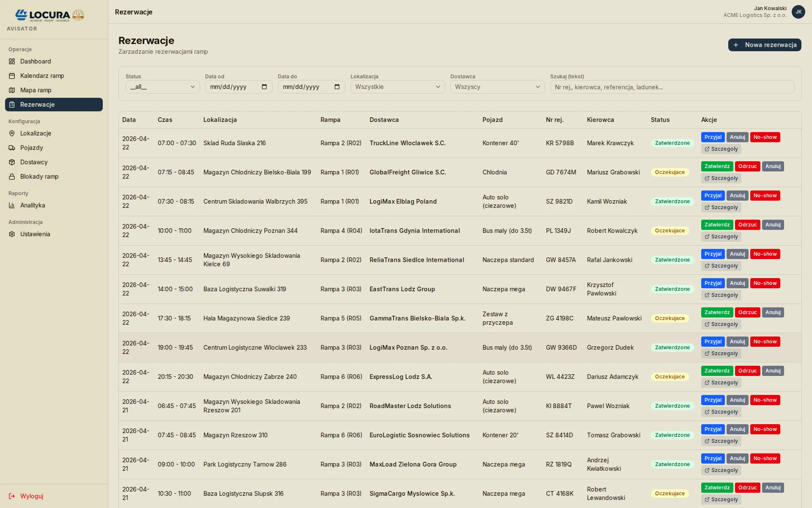Click the Pojazdy truck icon

(12, 148)
